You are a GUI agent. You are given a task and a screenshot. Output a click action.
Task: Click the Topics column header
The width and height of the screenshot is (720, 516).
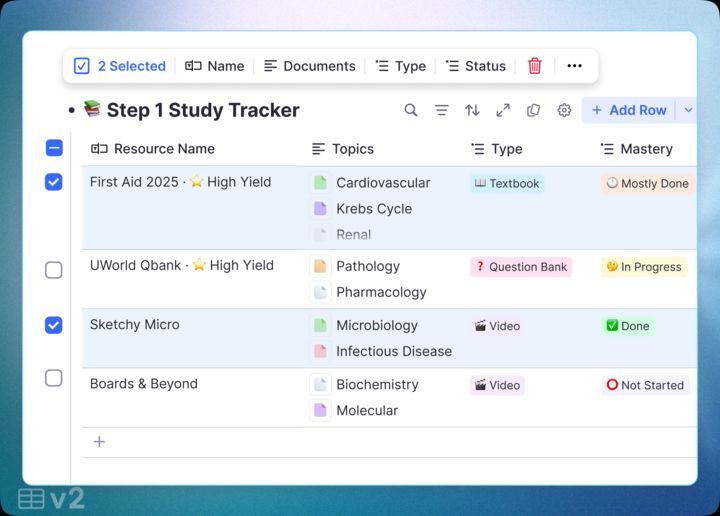(343, 149)
